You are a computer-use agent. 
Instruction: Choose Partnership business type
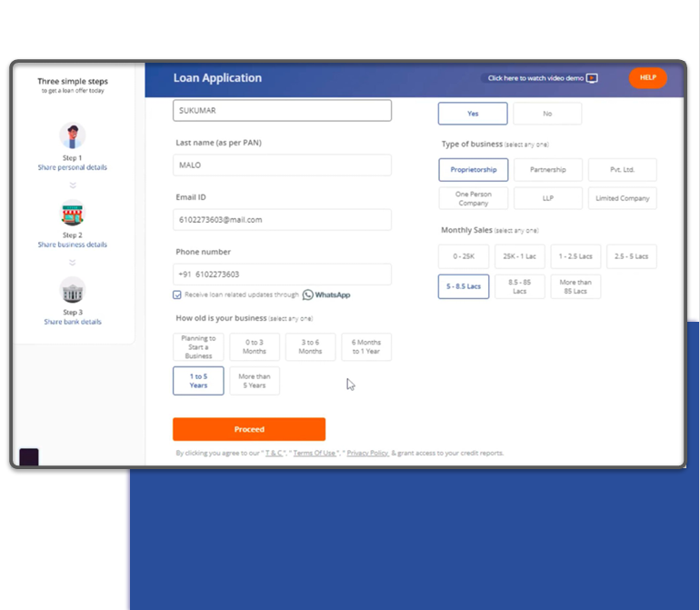pos(548,170)
